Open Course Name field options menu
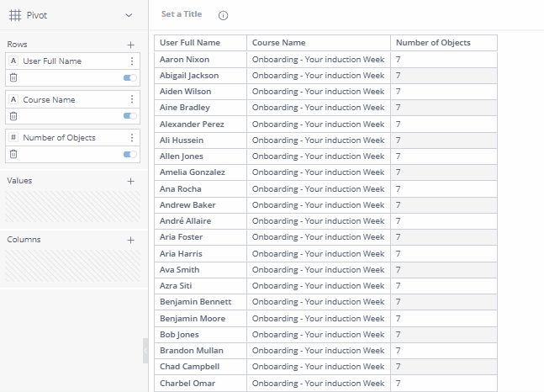Screen dimensions: 544x392 click(x=132, y=99)
